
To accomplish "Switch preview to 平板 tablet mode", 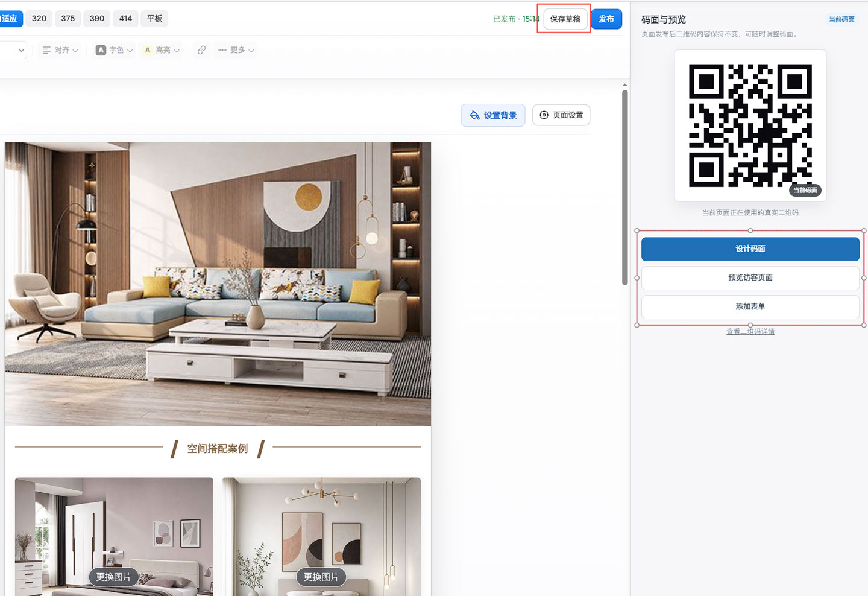I will tap(155, 19).
